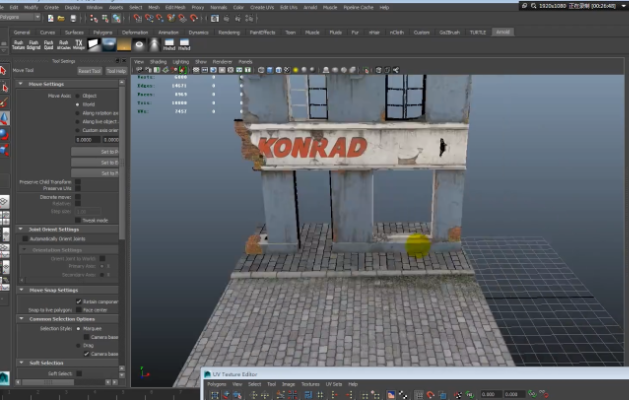Select the Move tool cone icon

[x=4, y=118]
